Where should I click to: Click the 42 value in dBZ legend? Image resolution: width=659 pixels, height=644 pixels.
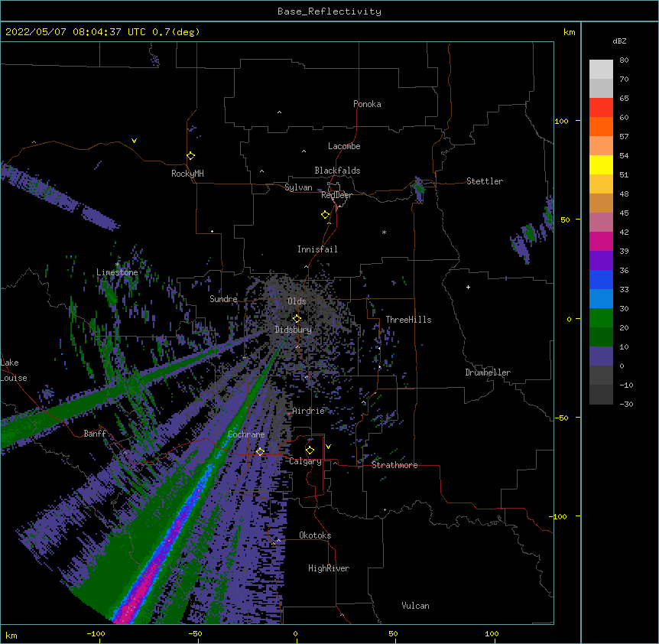(x=624, y=232)
